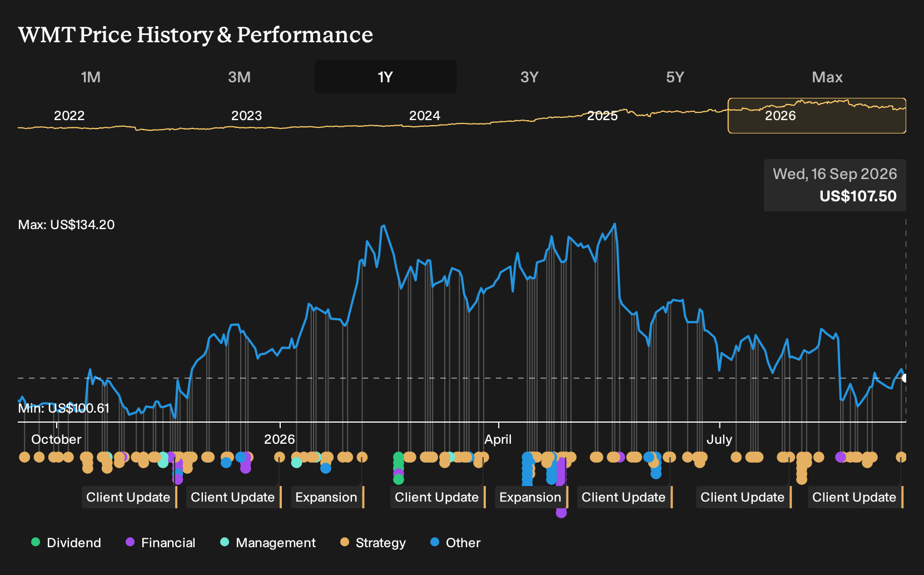The height and width of the screenshot is (575, 924).
Task: Toggle Management events in legend
Action: click(268, 543)
